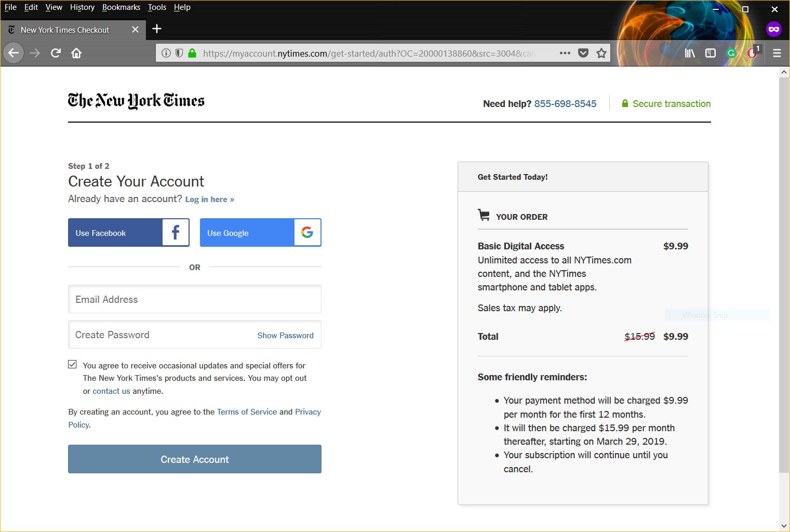Select the New York Times Checkout tab
The height and width of the screenshot is (532, 790).
pos(72,30)
